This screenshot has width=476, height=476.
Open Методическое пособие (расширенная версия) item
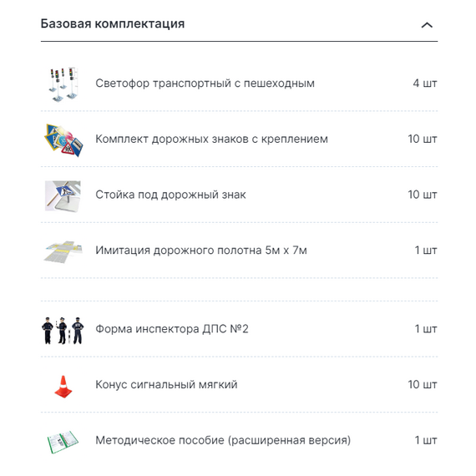coord(223,440)
